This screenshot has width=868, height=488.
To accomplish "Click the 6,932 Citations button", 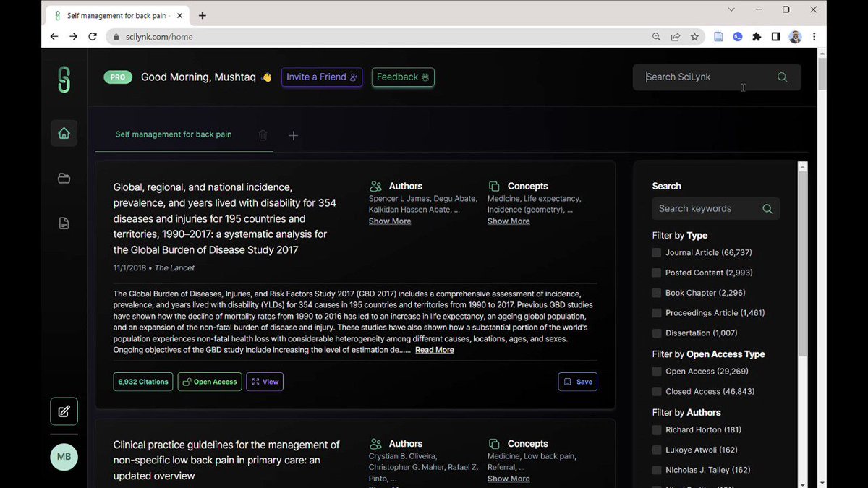I will pos(143,382).
